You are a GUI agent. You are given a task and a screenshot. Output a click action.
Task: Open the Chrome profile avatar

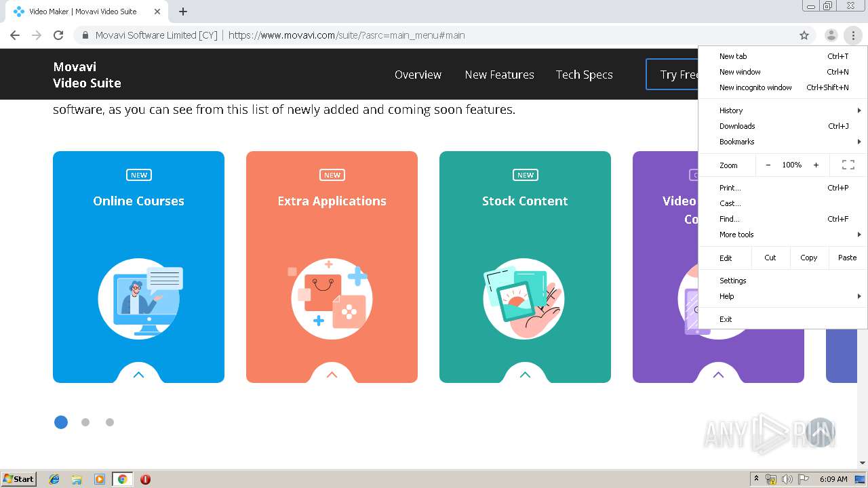coord(831,35)
